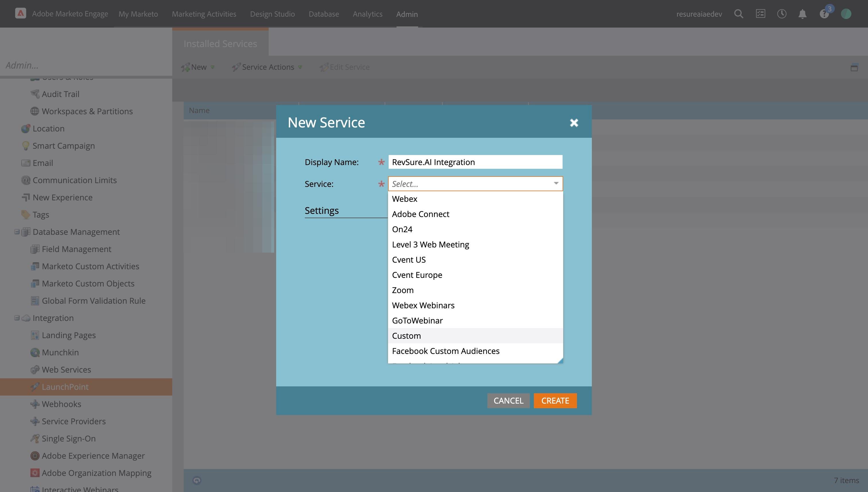Select Custom from the service list

coord(406,336)
